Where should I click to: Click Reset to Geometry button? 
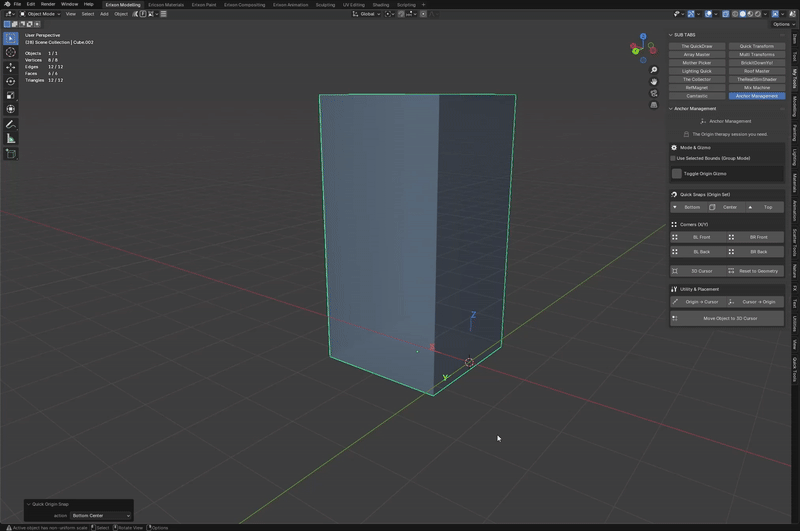tap(755, 271)
